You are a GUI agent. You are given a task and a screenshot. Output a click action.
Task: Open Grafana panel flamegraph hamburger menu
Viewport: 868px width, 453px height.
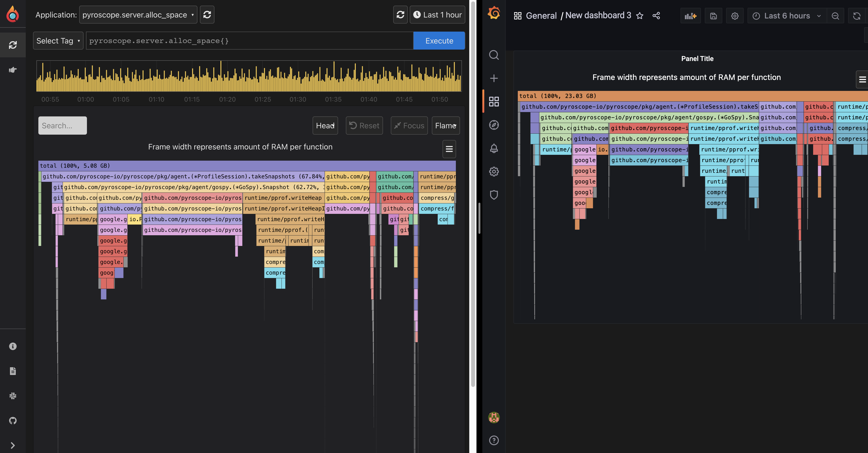pyautogui.click(x=862, y=79)
